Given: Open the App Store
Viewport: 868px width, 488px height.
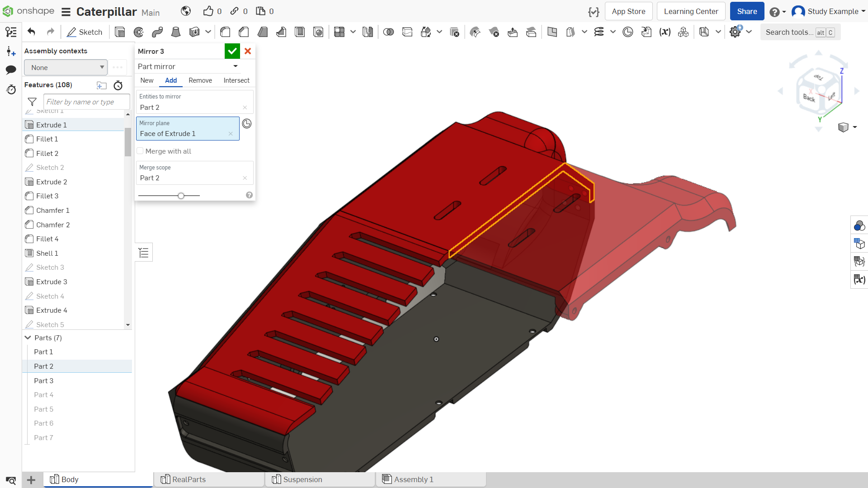Looking at the screenshot, I should click(628, 11).
